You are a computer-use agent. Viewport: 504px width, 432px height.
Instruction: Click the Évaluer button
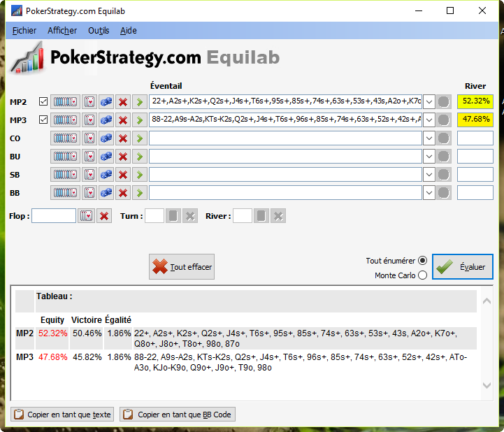pos(463,267)
